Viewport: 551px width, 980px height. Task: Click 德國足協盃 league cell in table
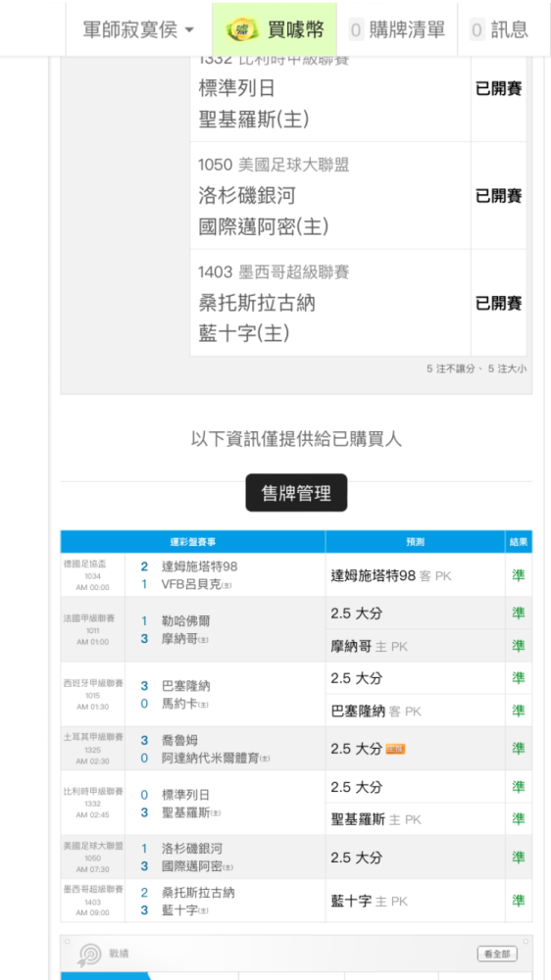(x=92, y=575)
